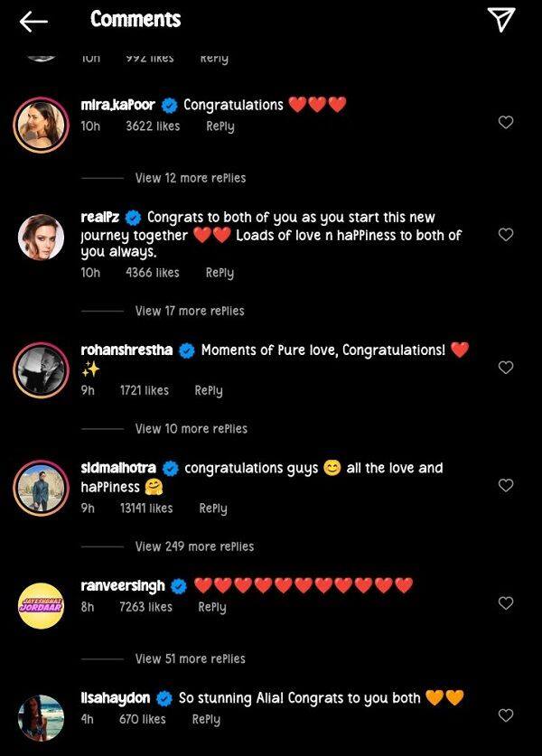Show 17 more replies under realpz

[190, 311]
